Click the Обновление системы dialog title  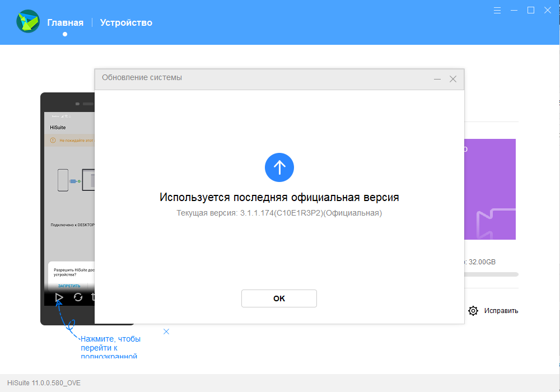click(142, 77)
